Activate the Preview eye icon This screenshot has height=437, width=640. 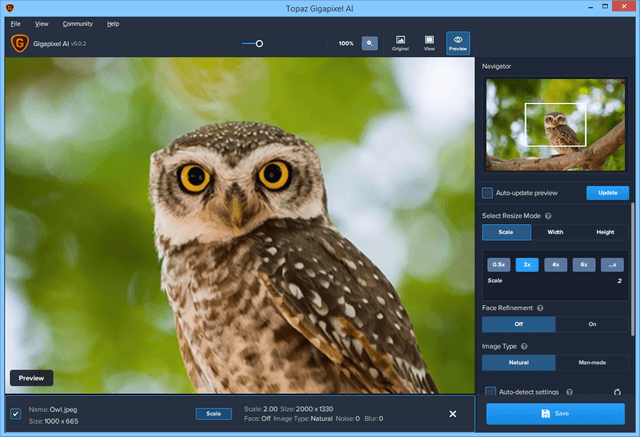[x=458, y=43]
